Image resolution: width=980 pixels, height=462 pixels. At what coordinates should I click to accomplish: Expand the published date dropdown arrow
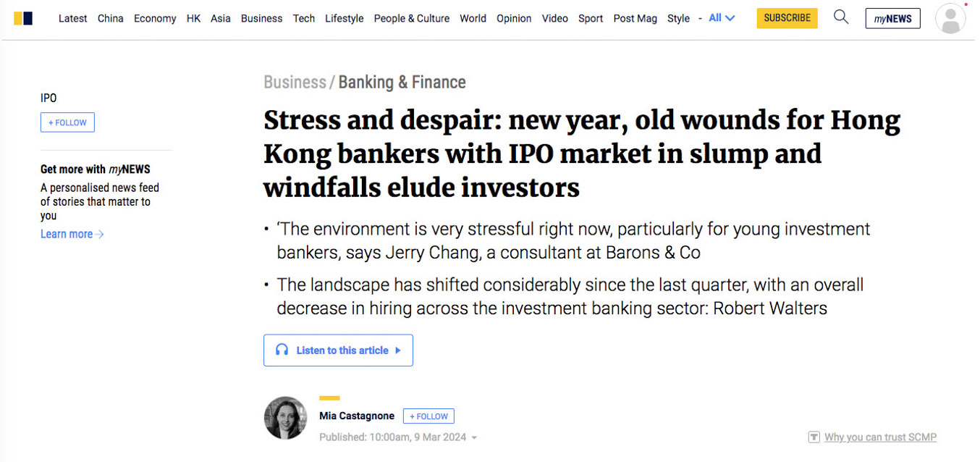click(474, 438)
